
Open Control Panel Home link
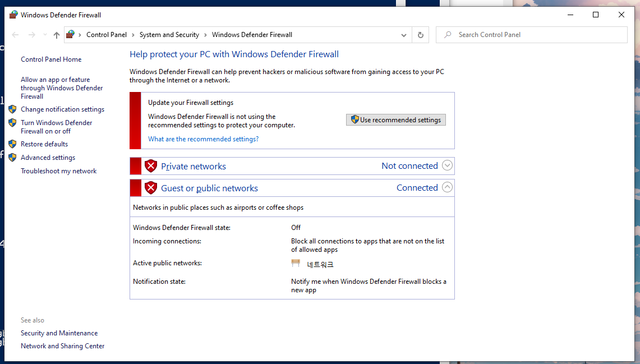click(51, 59)
